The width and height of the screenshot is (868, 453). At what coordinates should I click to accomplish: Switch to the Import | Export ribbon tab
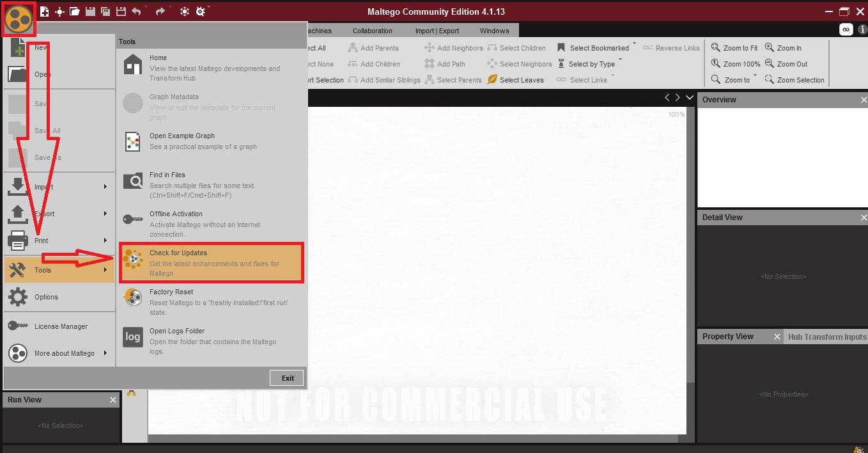pos(437,31)
